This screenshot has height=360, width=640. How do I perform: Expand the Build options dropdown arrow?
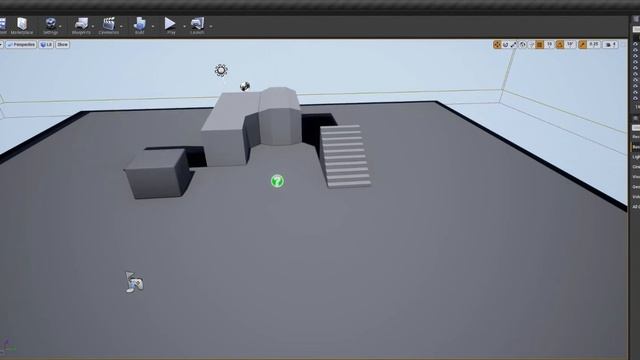[x=153, y=27]
